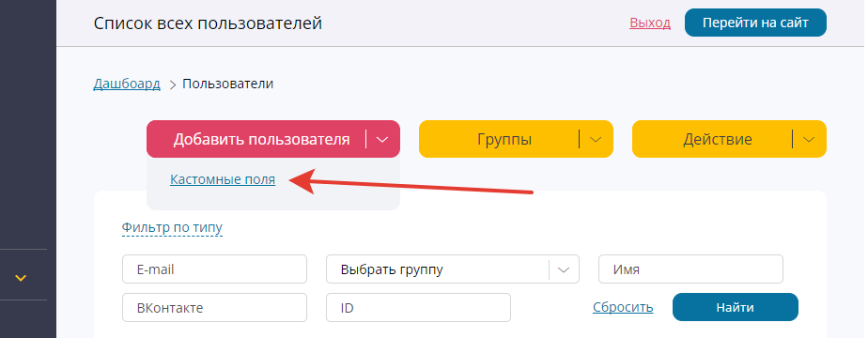This screenshot has width=868, height=338.
Task: Toggle the Фильтр по типу link
Action: point(172,227)
